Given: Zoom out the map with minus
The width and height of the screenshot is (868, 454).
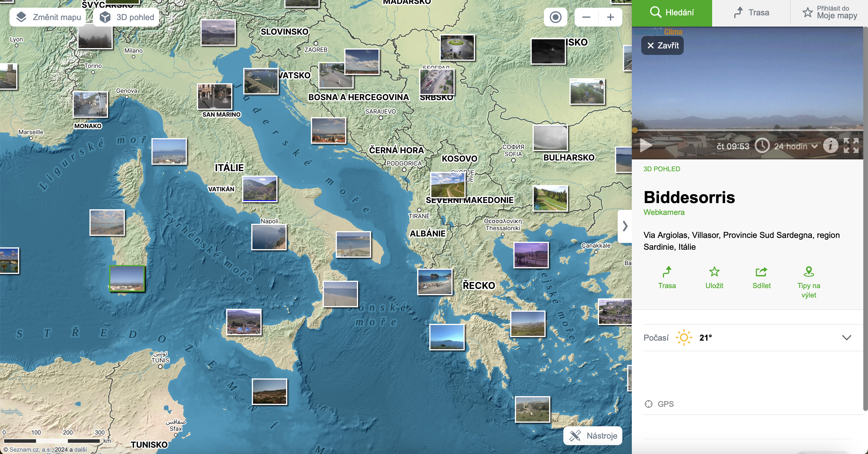Looking at the screenshot, I should pyautogui.click(x=586, y=17).
